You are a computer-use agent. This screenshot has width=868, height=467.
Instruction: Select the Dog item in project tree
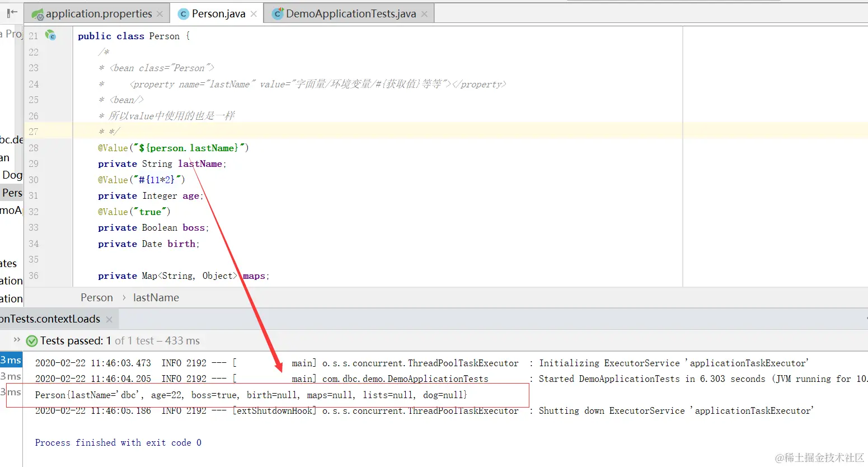(12, 175)
